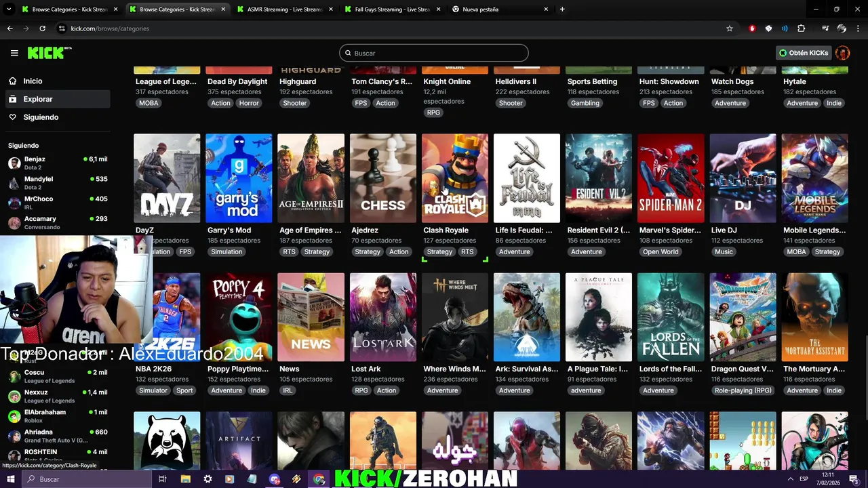Switch to the Fall Guys Streaming tab
The height and width of the screenshot is (488, 868).
[392, 9]
